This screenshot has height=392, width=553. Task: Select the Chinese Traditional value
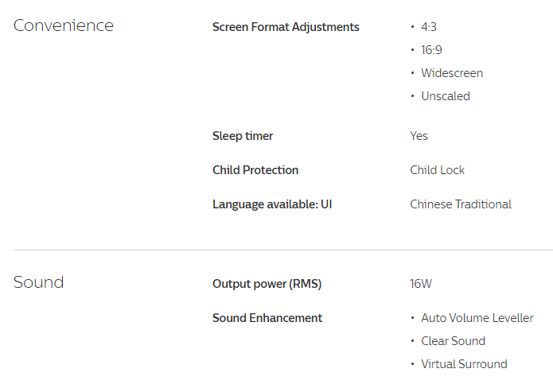(x=461, y=204)
